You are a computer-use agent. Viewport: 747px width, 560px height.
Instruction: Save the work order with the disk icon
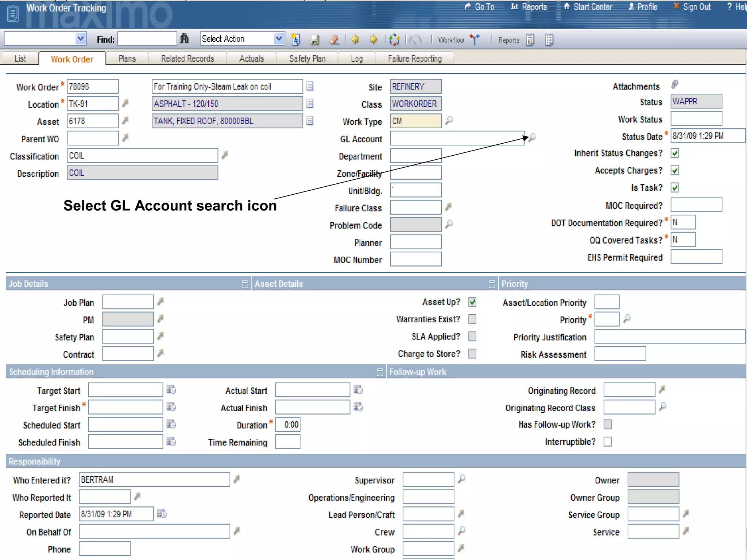(x=314, y=39)
